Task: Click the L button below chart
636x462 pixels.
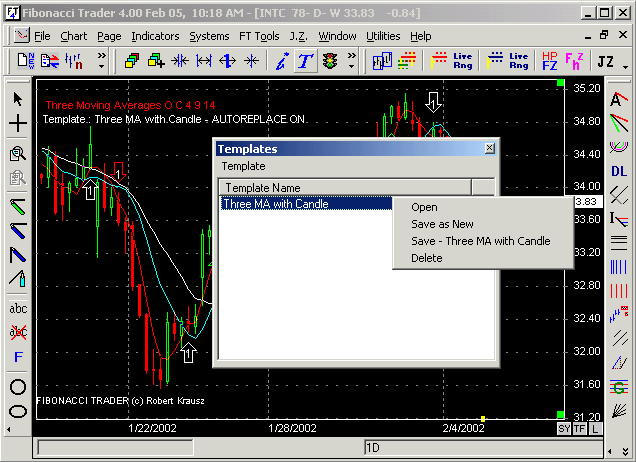Action: click(595, 429)
